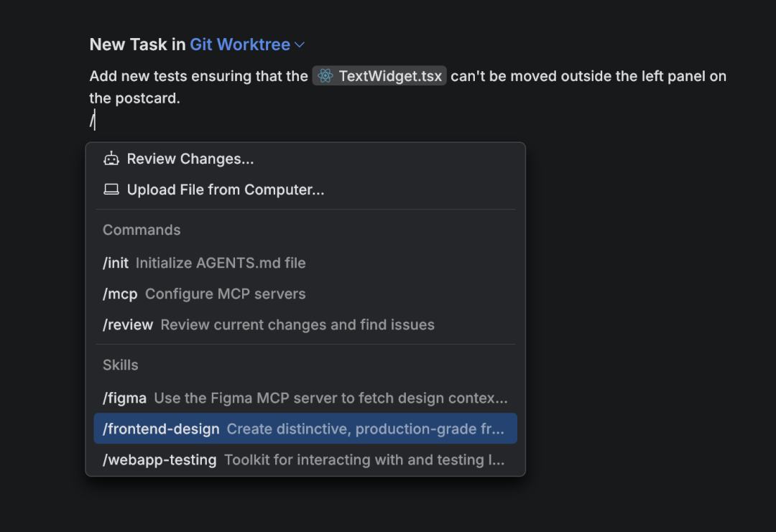776x532 pixels.
Task: Place cursor after the typed slash
Action: (95, 121)
